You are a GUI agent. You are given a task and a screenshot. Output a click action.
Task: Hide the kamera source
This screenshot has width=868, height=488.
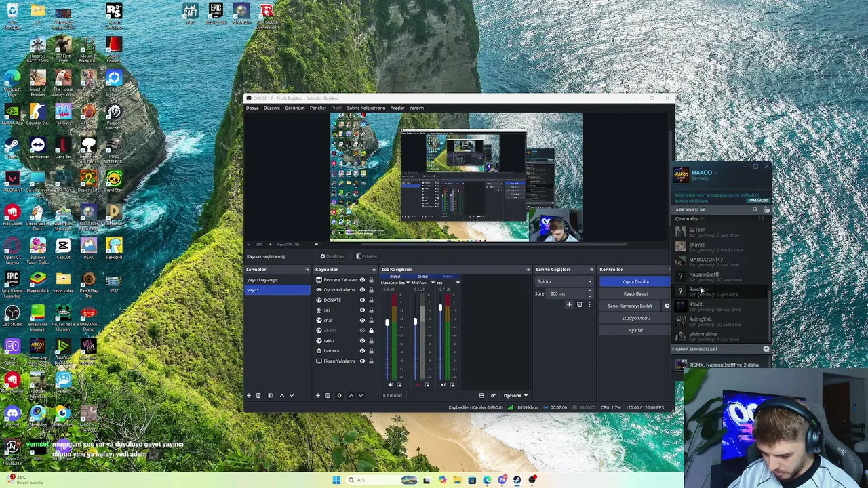point(362,350)
